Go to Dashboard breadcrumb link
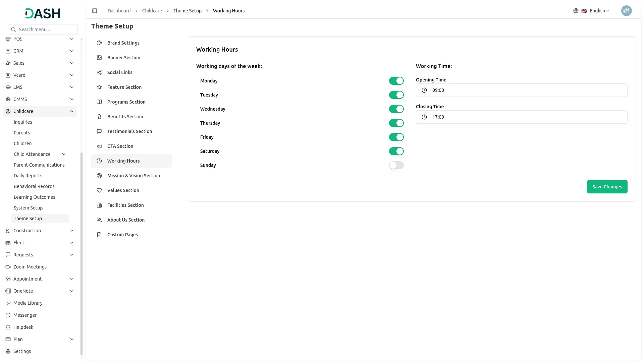 (x=119, y=11)
